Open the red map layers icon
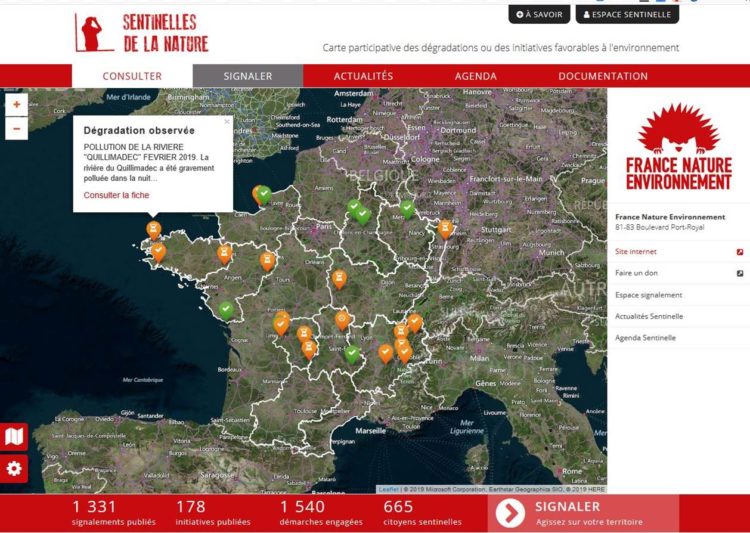This screenshot has height=533, width=750. click(x=14, y=437)
